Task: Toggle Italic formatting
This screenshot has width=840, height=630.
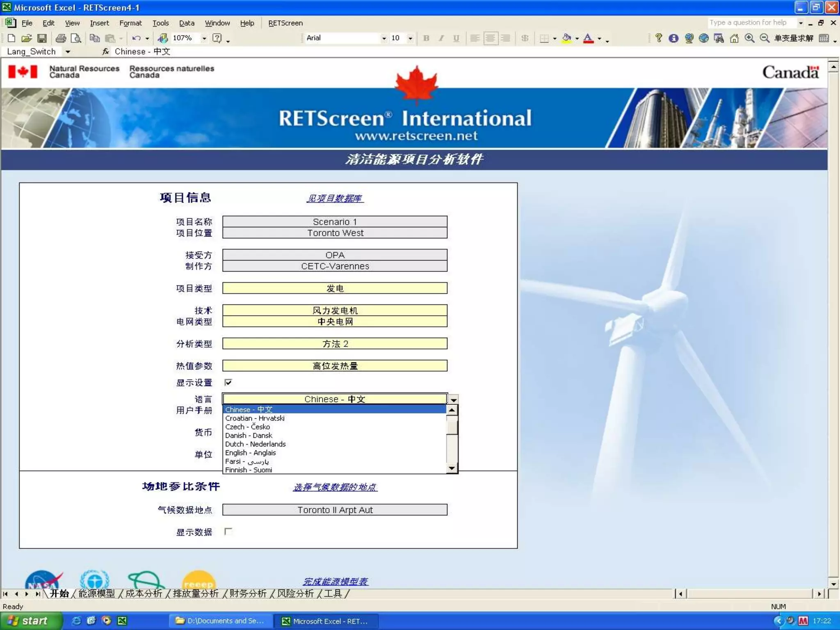Action: click(x=441, y=38)
